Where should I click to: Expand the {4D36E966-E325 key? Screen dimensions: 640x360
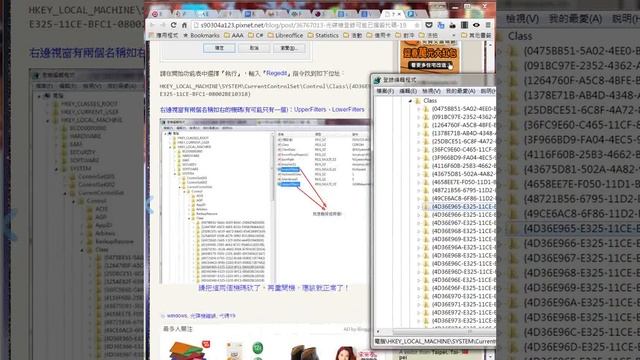[x=418, y=215]
